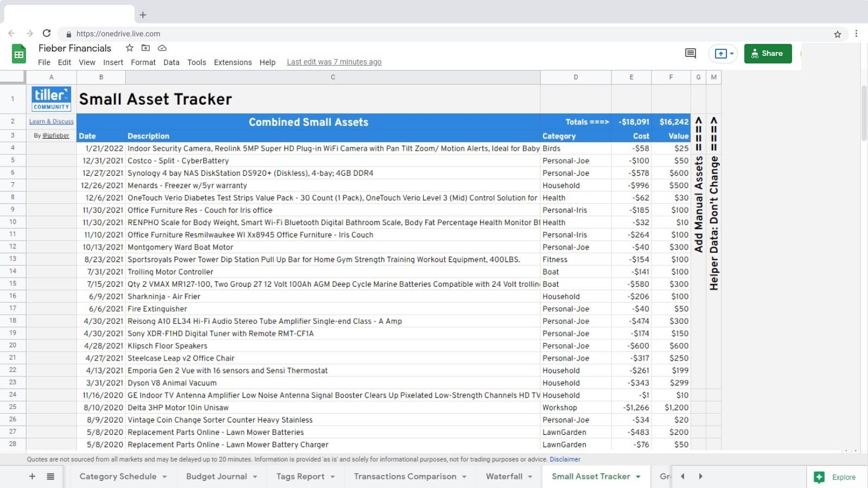Viewport: 868px width, 488px height.
Task: Click the browser forward arrow
Action: [29, 34]
